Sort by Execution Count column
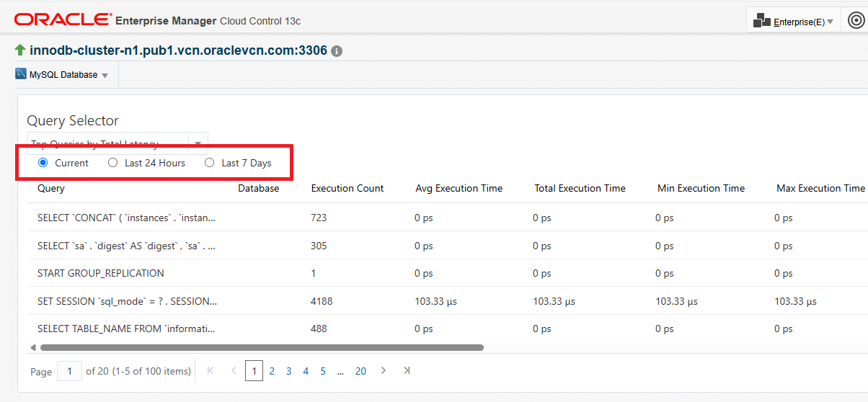The width and height of the screenshot is (868, 402). [347, 188]
